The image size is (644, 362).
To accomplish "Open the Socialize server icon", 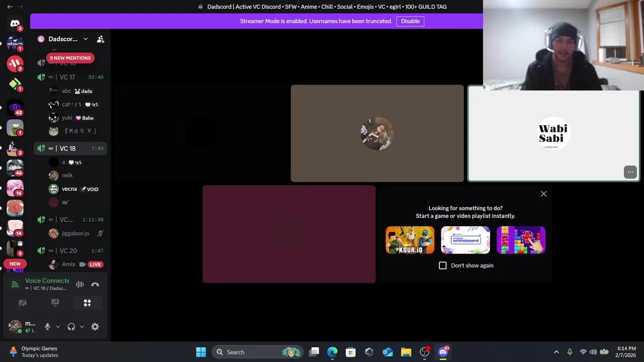I will pos(15,44).
